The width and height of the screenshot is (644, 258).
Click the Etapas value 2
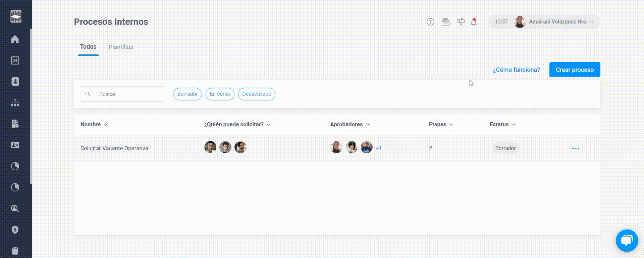[430, 148]
